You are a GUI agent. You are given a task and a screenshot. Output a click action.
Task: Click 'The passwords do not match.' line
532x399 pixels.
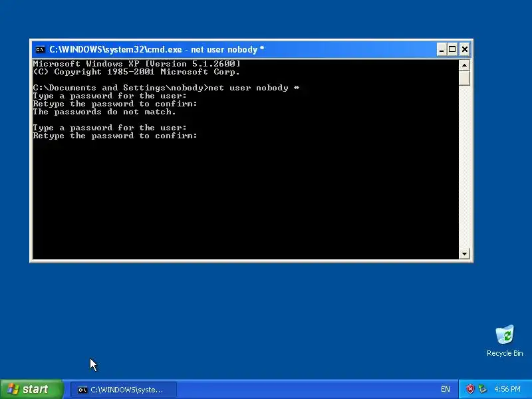point(104,112)
